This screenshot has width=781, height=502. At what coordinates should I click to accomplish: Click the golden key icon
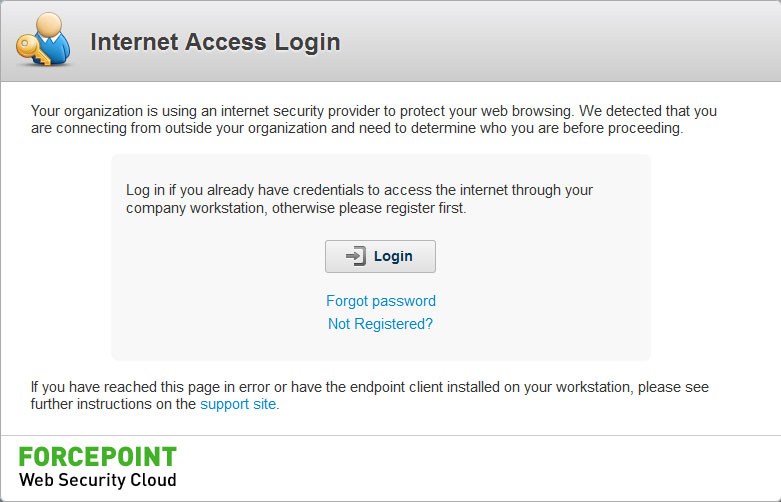(31, 50)
